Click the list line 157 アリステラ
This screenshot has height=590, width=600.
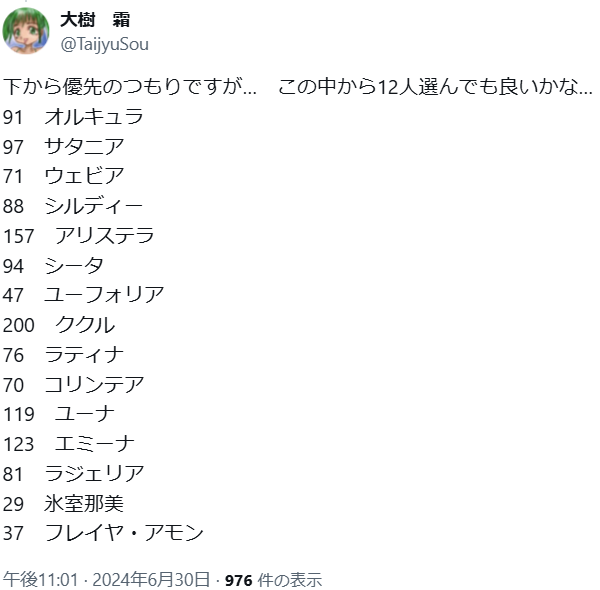tap(78, 236)
